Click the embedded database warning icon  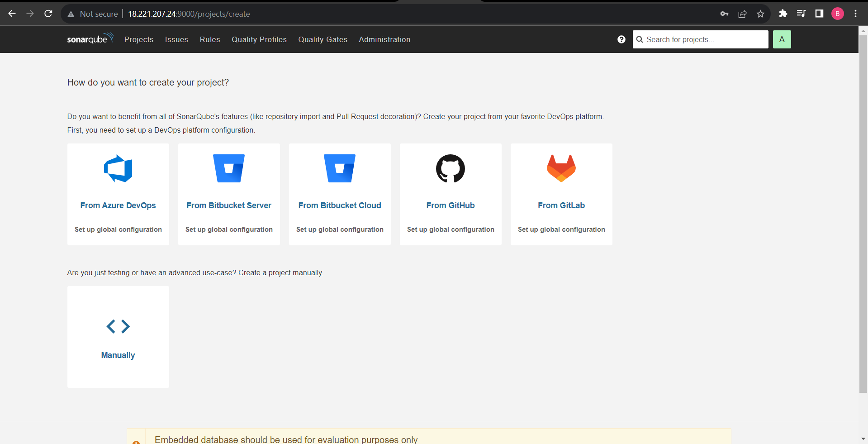[x=136, y=442]
